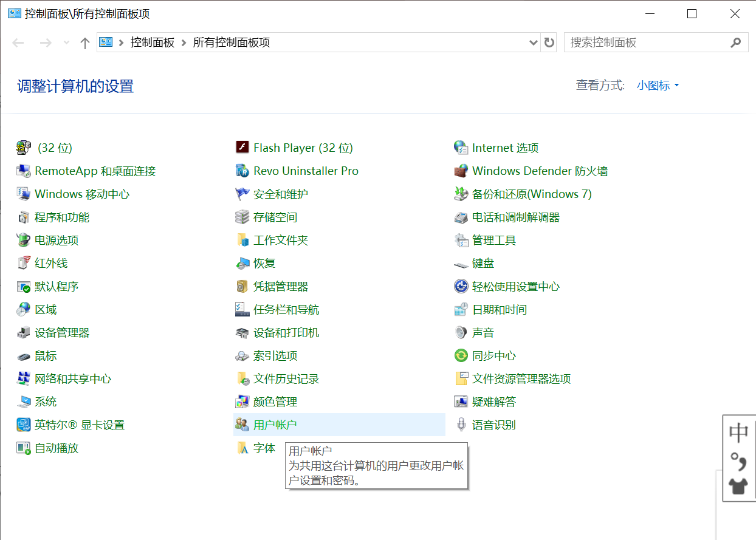Open the 安全和维护 flag icon
Image resolution: width=756 pixels, height=540 pixels.
242,194
